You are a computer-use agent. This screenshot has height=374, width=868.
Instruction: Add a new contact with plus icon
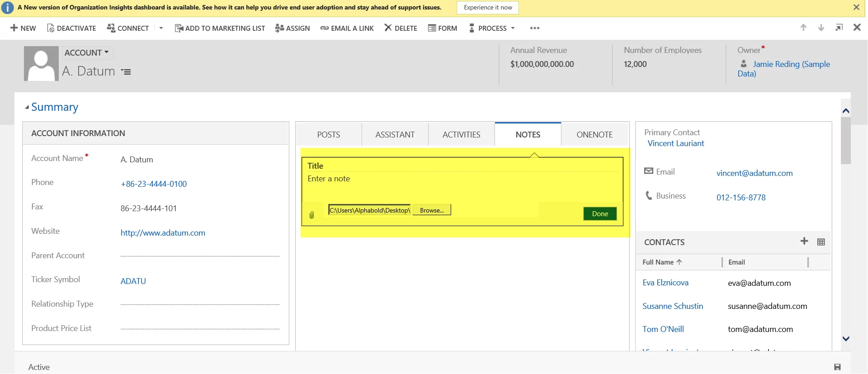pos(804,241)
